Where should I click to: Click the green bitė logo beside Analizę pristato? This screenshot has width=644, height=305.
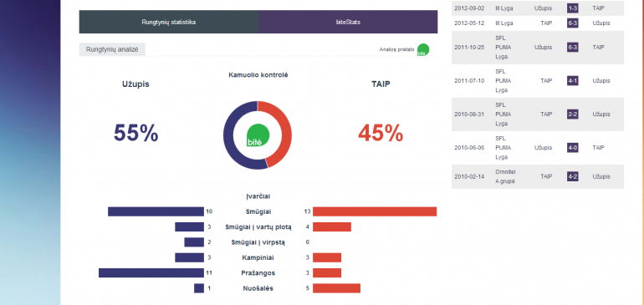click(423, 49)
